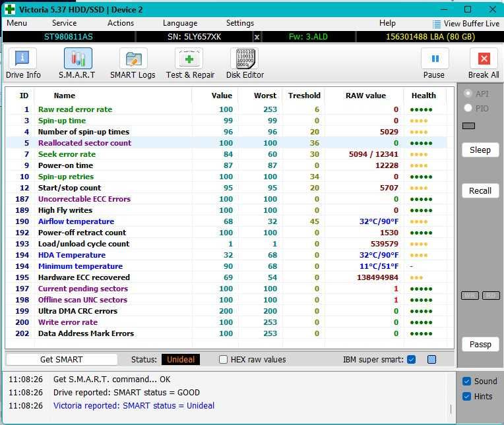Toggle the IBM super smart checkbox
This screenshot has width=504, height=425.
click(x=412, y=359)
